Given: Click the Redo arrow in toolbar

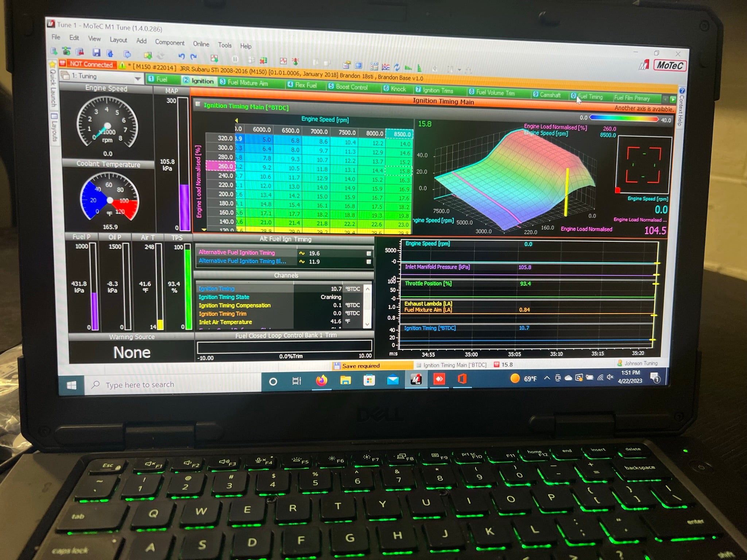Looking at the screenshot, I should point(194,57).
